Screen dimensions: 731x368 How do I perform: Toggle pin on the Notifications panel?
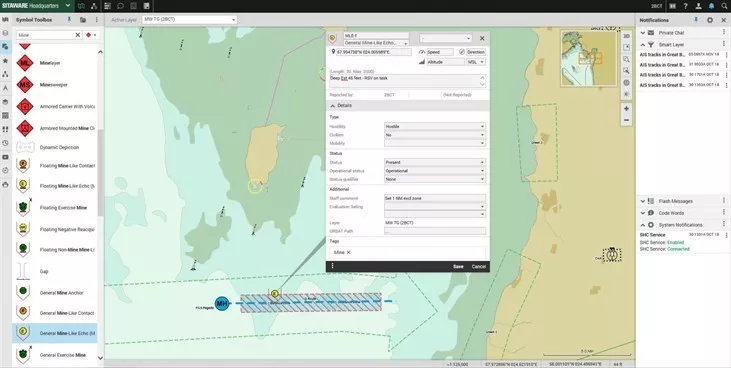pos(696,20)
